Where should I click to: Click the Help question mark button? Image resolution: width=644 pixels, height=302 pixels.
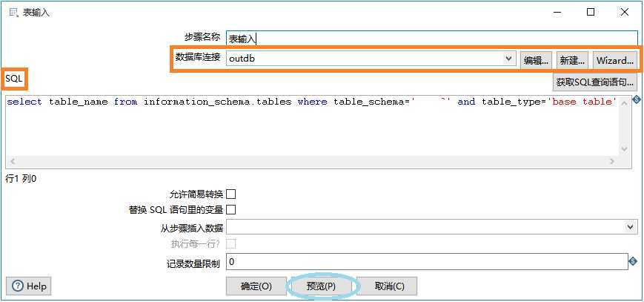click(29, 286)
